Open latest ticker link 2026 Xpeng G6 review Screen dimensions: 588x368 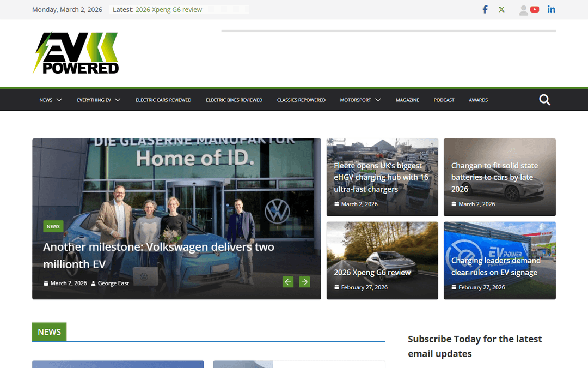coord(168,10)
